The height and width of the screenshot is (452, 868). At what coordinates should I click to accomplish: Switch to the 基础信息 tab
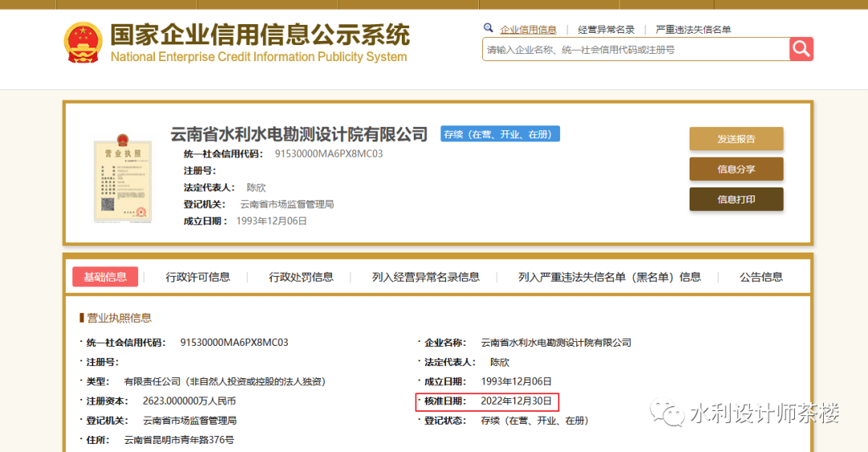[x=105, y=277]
